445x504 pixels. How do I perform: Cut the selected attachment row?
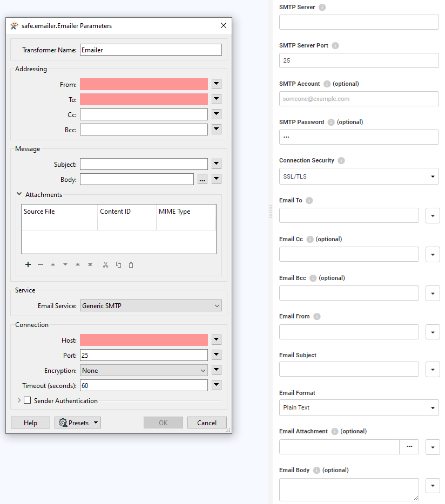coord(105,264)
